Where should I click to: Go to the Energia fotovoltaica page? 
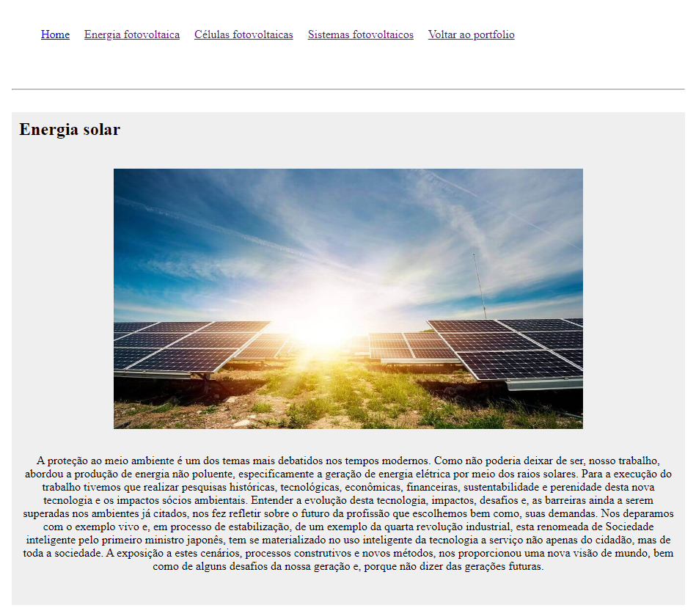(132, 34)
